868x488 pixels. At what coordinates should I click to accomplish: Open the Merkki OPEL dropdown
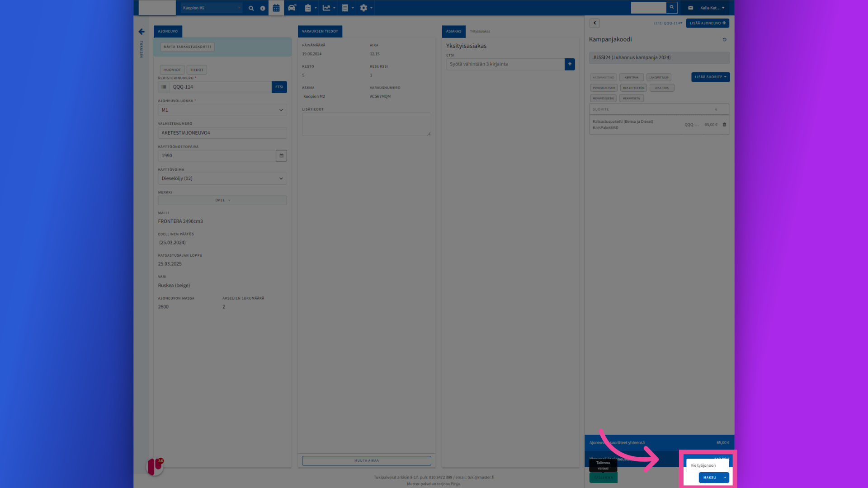[222, 200]
